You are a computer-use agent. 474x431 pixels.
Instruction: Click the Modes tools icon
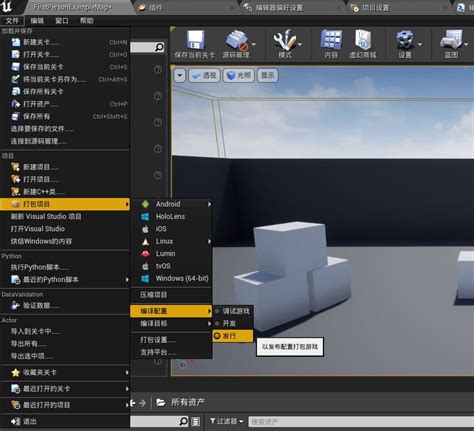(284, 40)
